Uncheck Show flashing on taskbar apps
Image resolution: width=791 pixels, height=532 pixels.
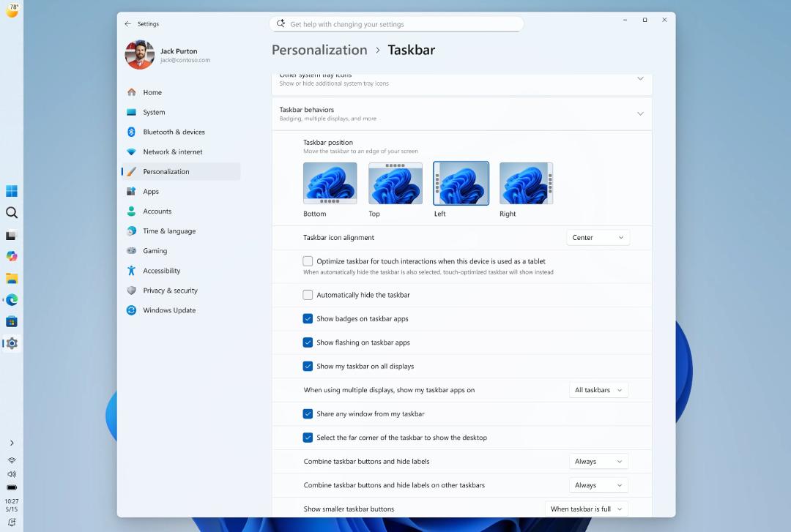click(308, 342)
